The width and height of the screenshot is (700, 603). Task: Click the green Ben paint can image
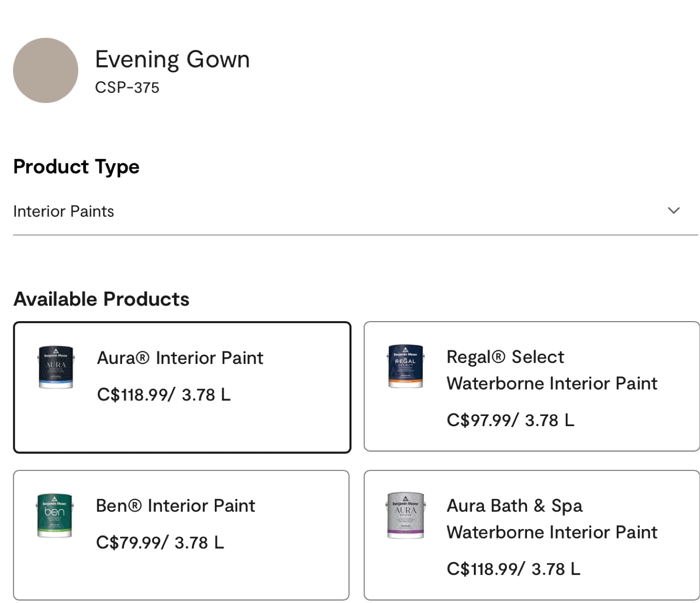[x=54, y=516]
